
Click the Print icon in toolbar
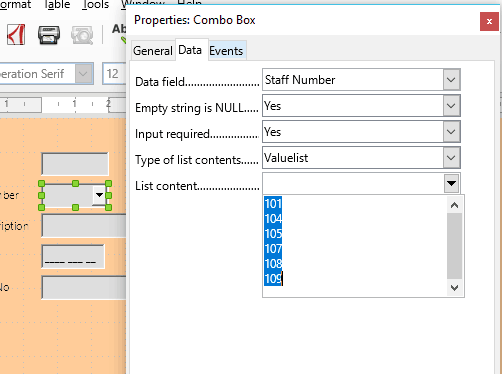pyautogui.click(x=49, y=35)
